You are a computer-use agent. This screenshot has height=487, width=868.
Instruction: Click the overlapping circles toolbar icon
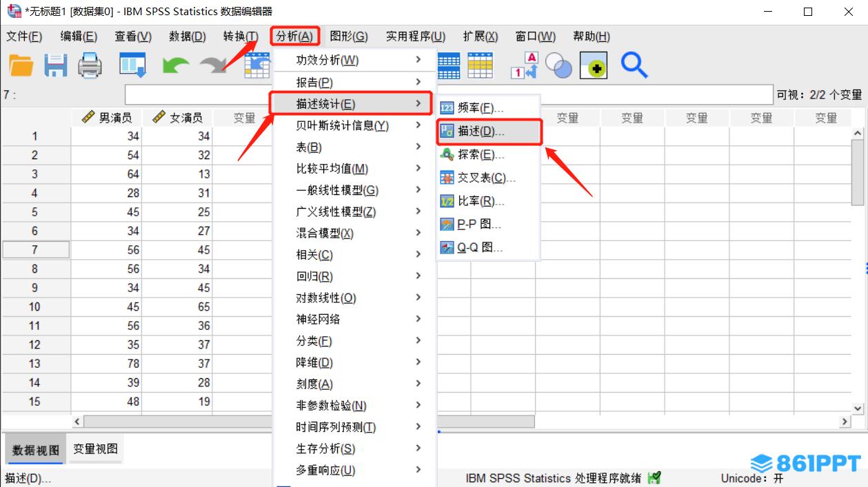click(x=558, y=65)
